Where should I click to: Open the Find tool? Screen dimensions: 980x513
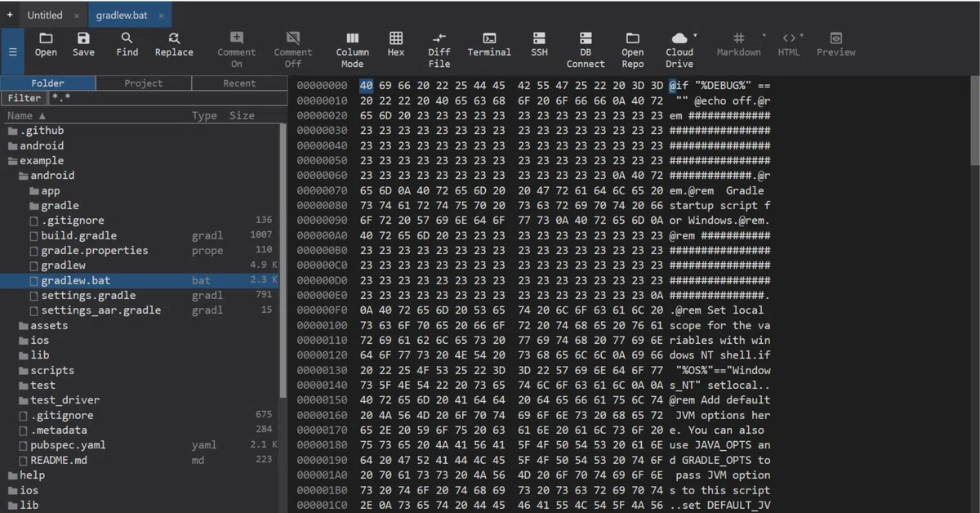click(x=127, y=45)
